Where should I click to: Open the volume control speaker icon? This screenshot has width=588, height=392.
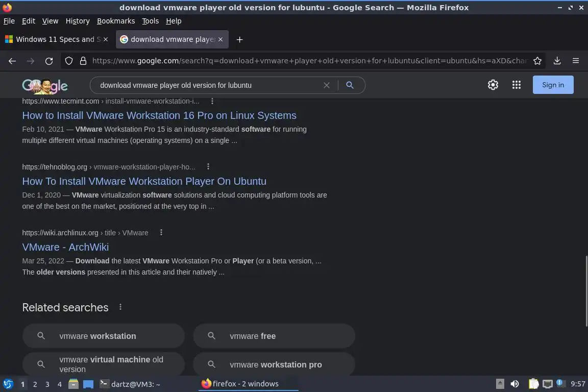(x=515, y=384)
